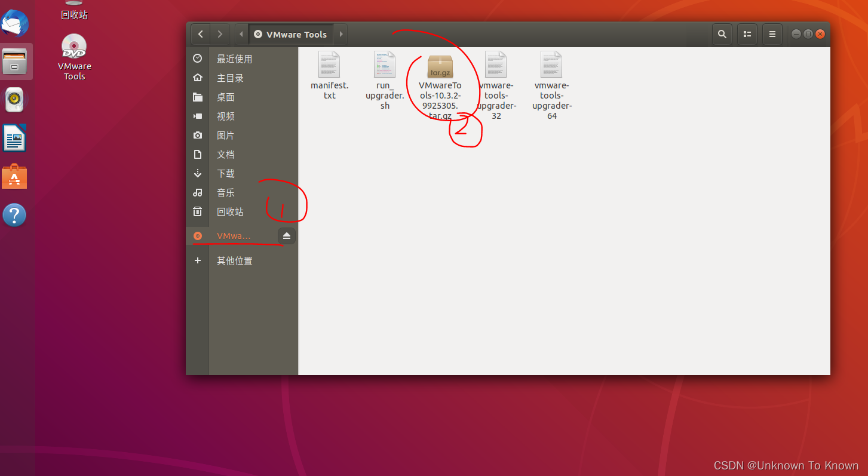This screenshot has height=476, width=868.
Task: Click the run_upgrader.sh file name
Action: pos(385,95)
